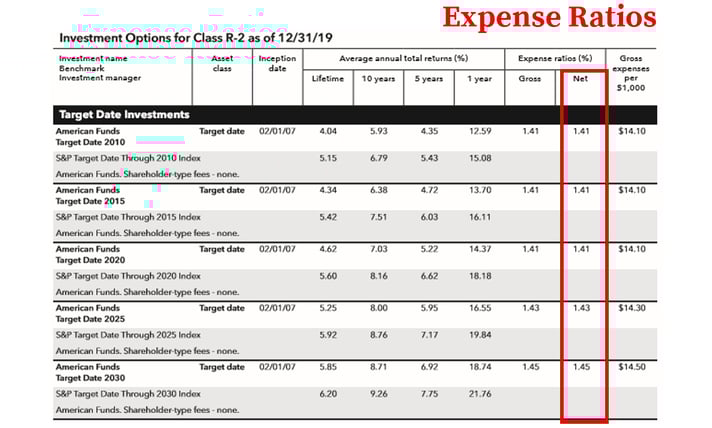Click the "10 years" column header
712x428 pixels.
pyautogui.click(x=378, y=79)
